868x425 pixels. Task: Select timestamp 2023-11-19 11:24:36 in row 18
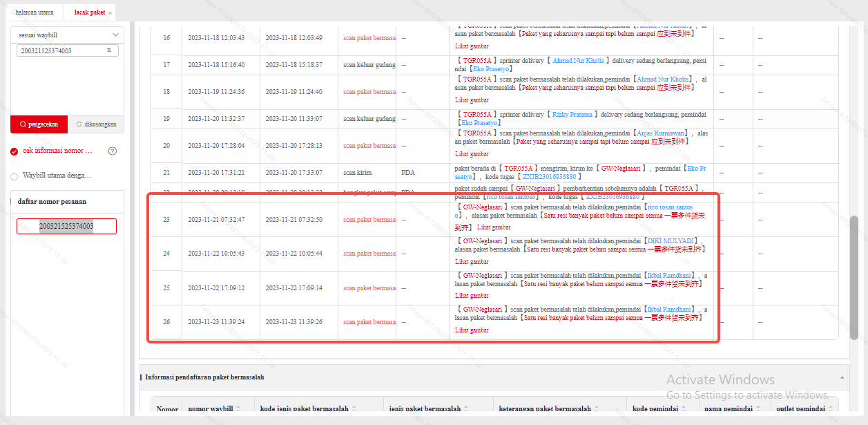coord(216,92)
